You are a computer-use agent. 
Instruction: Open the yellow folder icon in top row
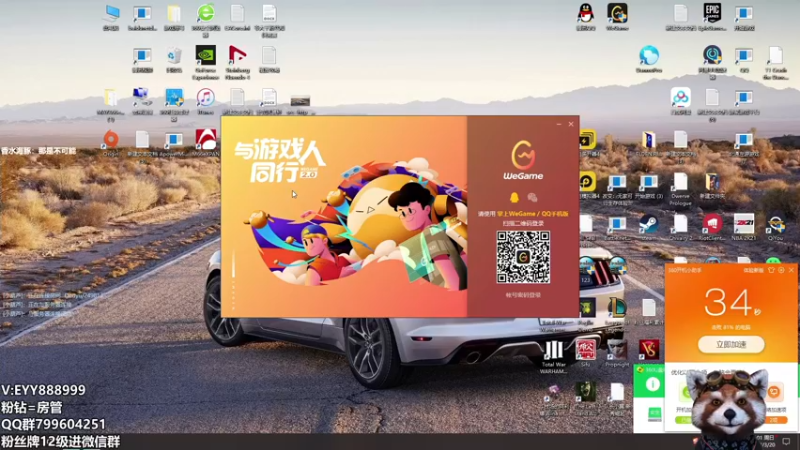coord(174,18)
